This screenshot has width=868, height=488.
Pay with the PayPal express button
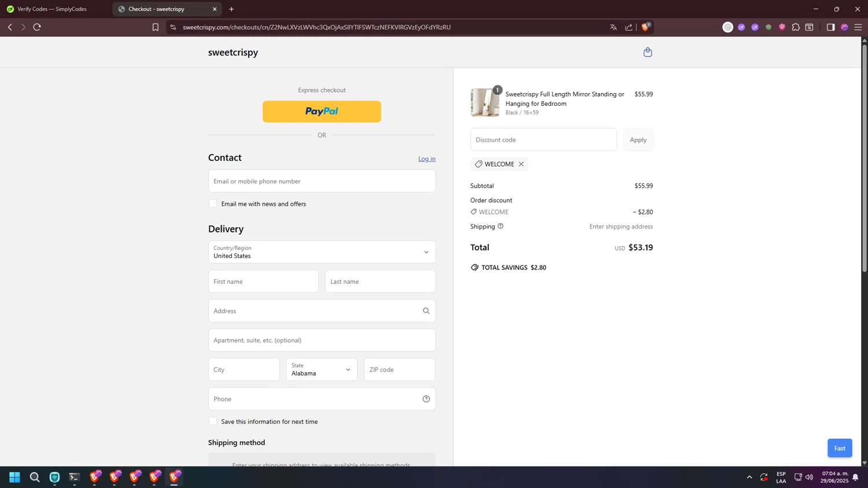click(322, 112)
